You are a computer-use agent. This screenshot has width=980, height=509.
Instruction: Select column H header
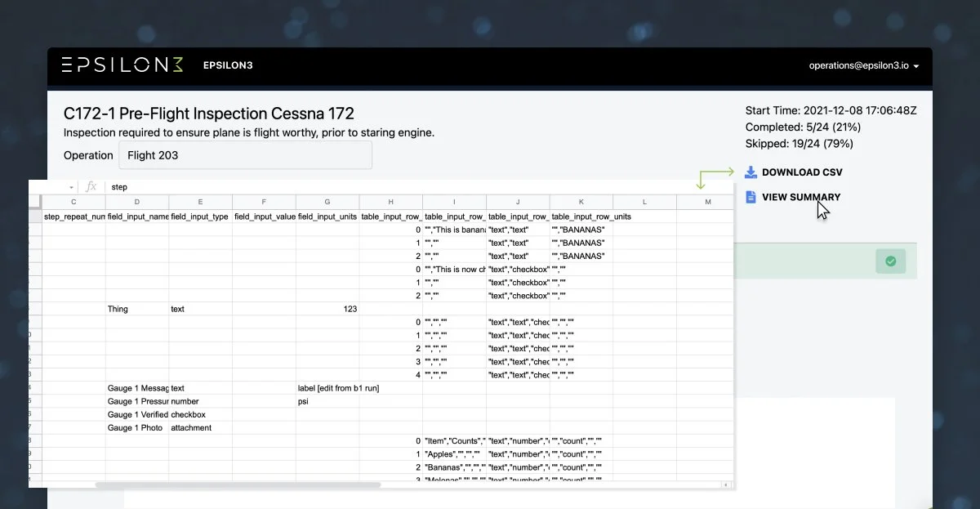click(391, 202)
